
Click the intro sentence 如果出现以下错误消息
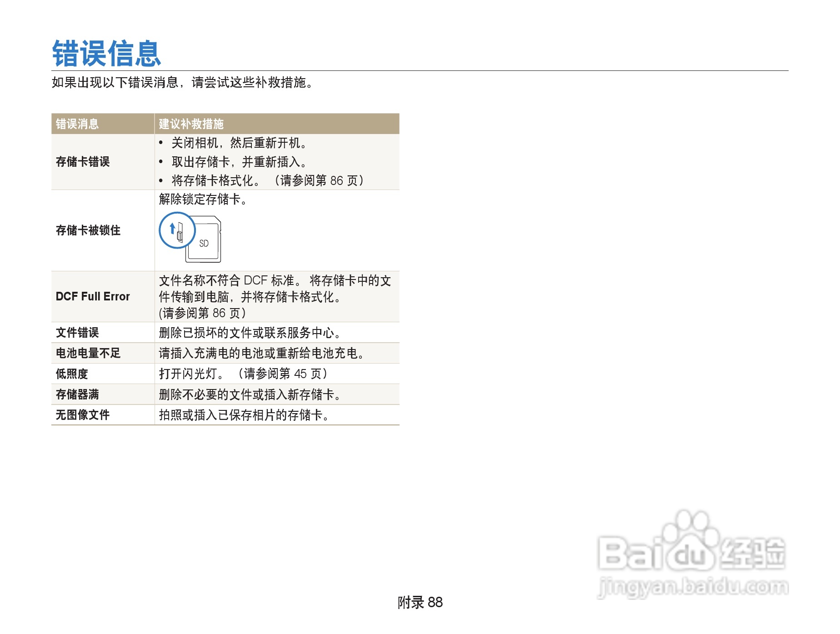pyautogui.click(x=115, y=82)
